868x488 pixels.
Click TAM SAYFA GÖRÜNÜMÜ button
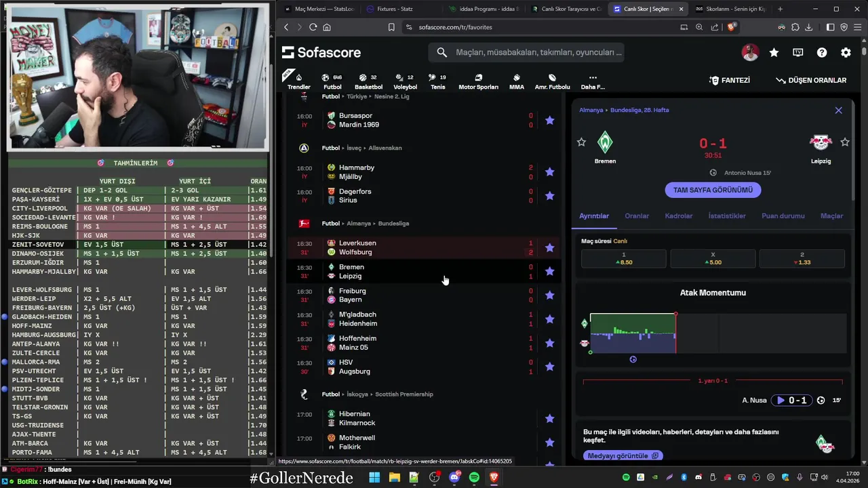tap(713, 190)
